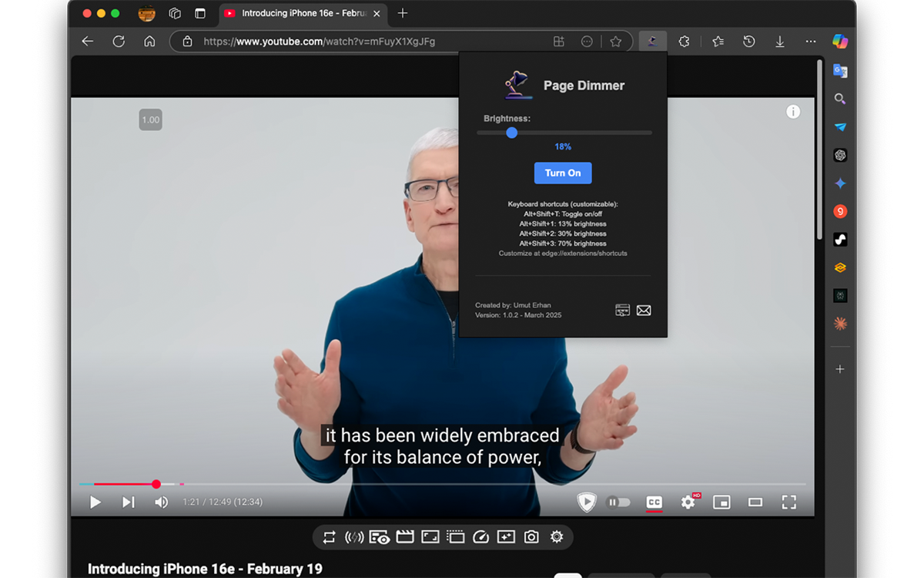
Task: Click the loop video icon below the player
Action: (x=330, y=537)
